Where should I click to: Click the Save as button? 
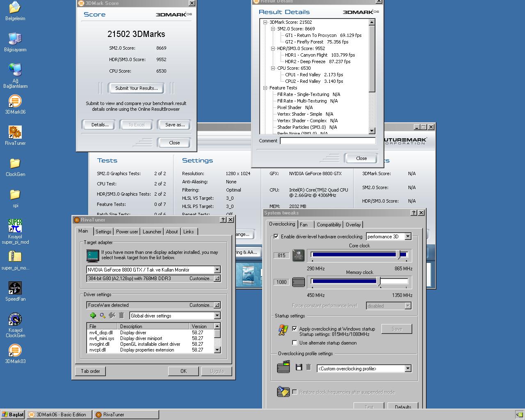point(175,125)
